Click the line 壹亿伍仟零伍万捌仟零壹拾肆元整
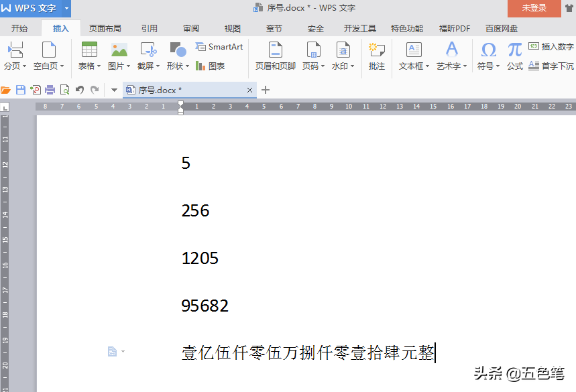Screen dimensions: 576x392 click(308, 352)
